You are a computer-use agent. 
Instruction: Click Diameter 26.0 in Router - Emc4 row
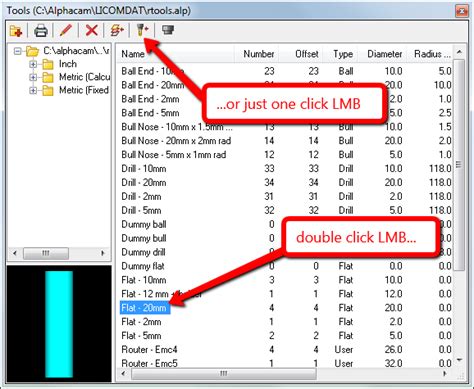393,350
